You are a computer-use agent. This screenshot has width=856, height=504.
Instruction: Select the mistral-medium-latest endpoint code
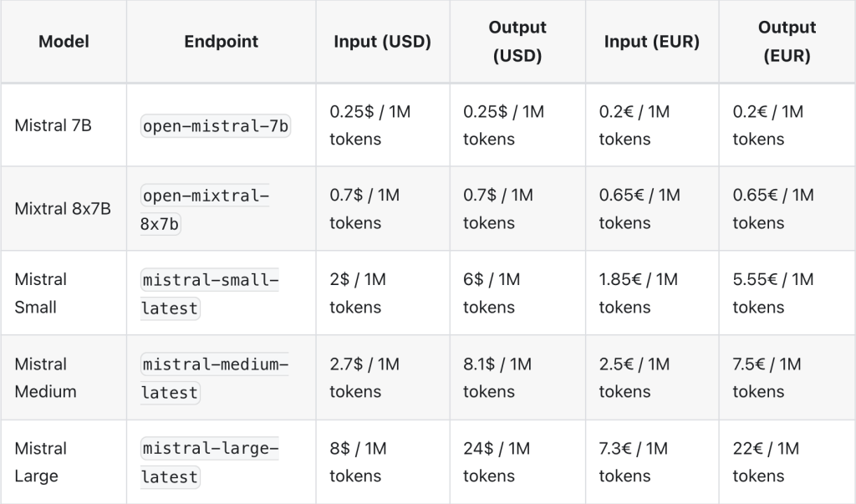215,378
